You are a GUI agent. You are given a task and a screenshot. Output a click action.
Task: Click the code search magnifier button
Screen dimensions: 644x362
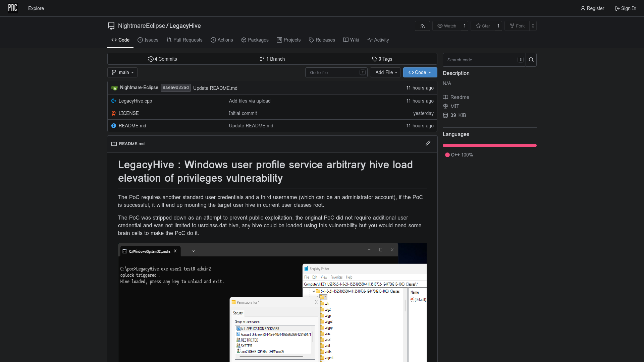531,60
